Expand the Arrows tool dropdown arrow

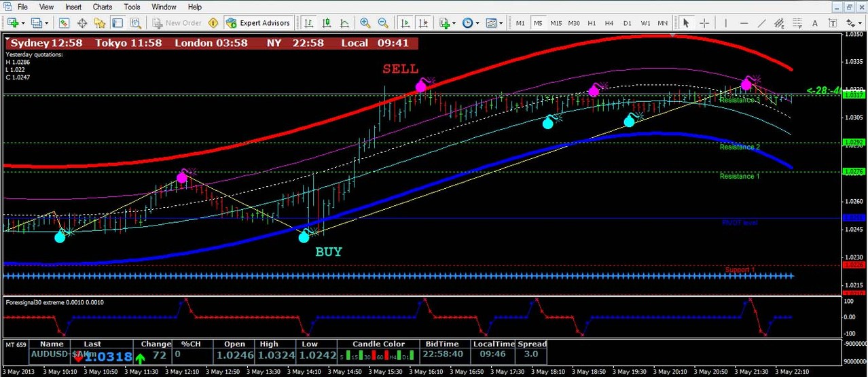click(x=860, y=22)
